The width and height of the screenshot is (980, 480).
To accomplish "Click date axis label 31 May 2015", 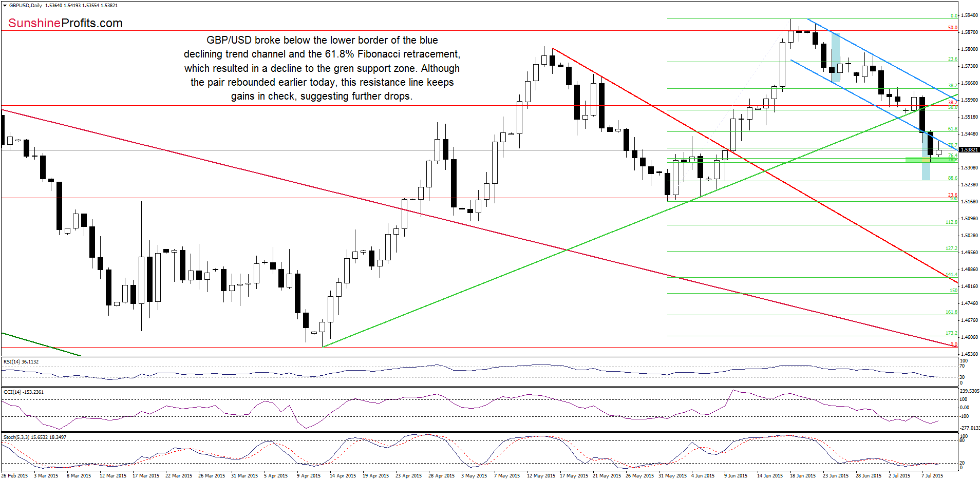I will (672, 476).
